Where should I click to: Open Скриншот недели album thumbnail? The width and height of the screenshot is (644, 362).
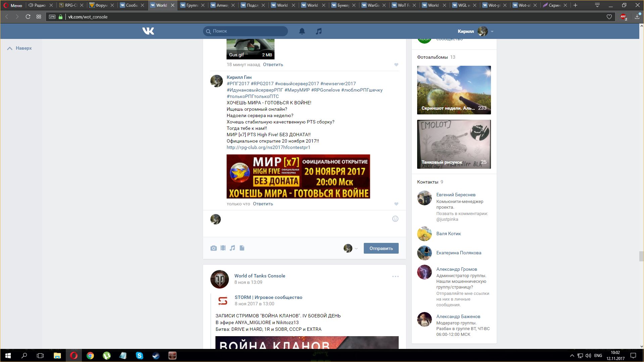pyautogui.click(x=454, y=90)
